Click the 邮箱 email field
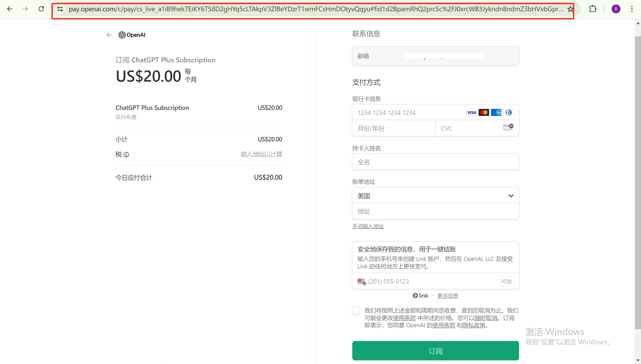Screen dimensions: 641x364 point(436,56)
